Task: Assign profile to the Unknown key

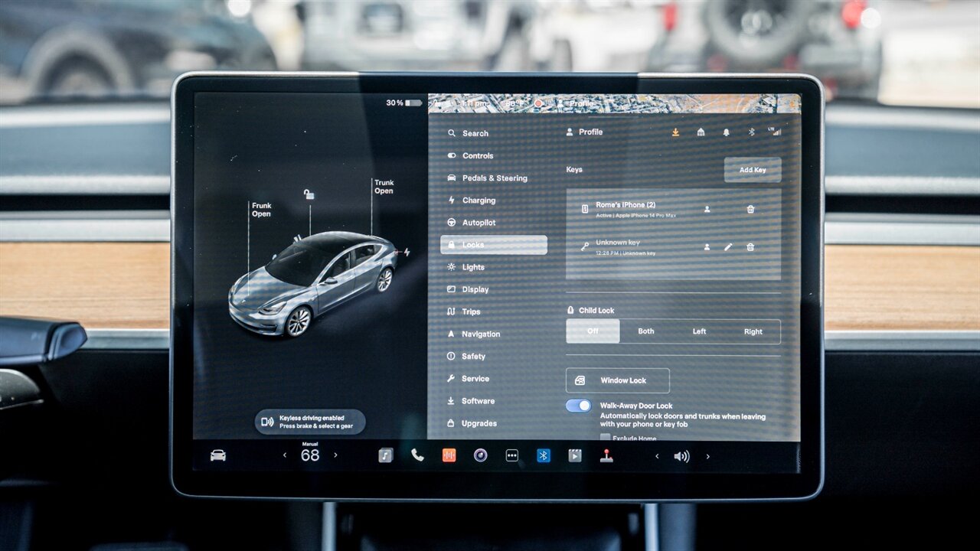Action: pyautogui.click(x=707, y=246)
